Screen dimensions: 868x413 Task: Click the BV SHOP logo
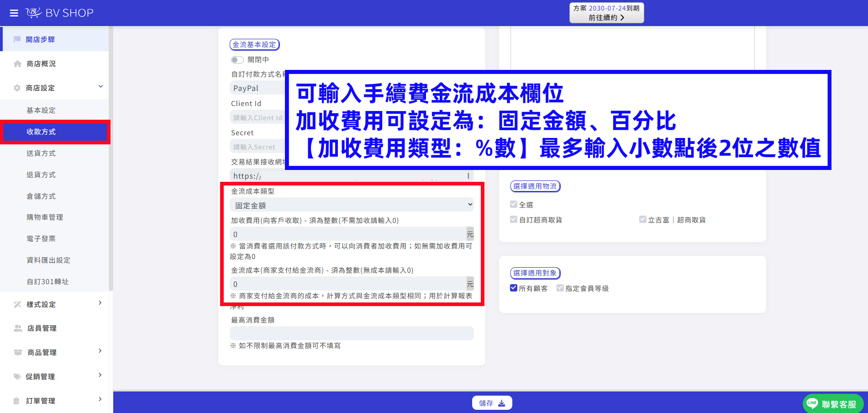point(59,13)
